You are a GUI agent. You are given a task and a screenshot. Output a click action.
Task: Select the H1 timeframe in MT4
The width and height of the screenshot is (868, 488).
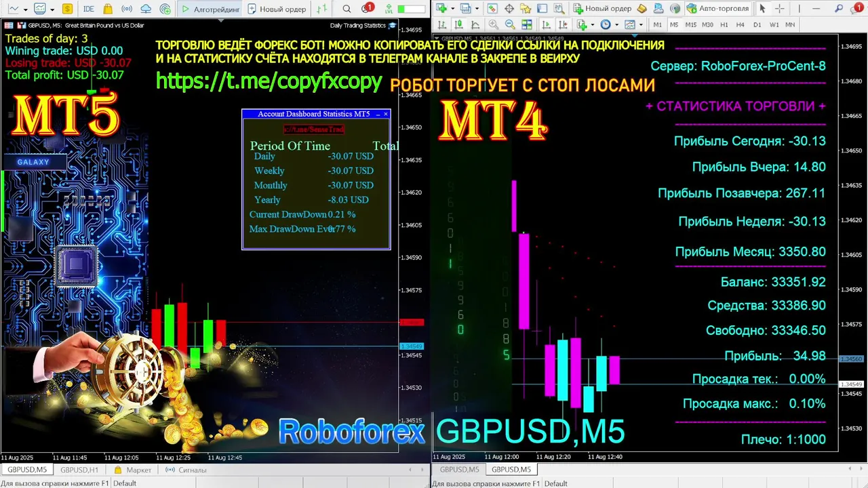724,24
